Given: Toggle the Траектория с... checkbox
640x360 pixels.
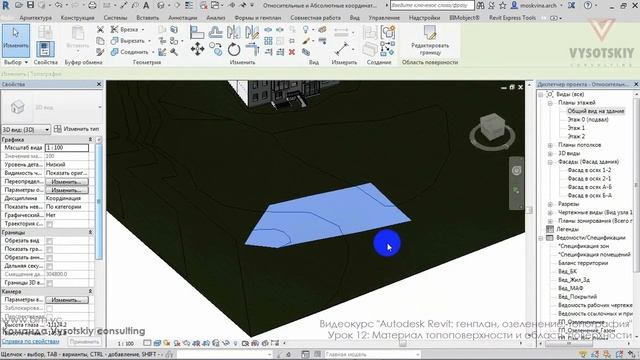Looking at the screenshot, I should [x=49, y=224].
